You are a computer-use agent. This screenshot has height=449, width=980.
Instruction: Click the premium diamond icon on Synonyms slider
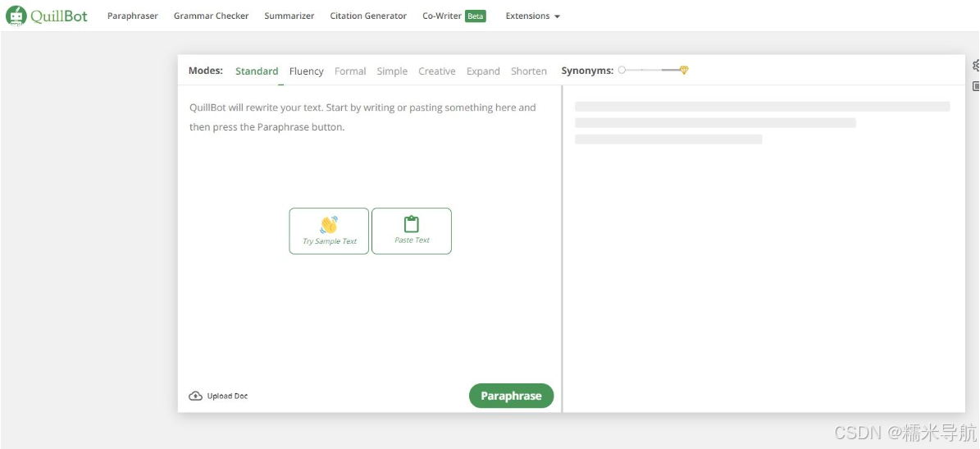(x=684, y=70)
